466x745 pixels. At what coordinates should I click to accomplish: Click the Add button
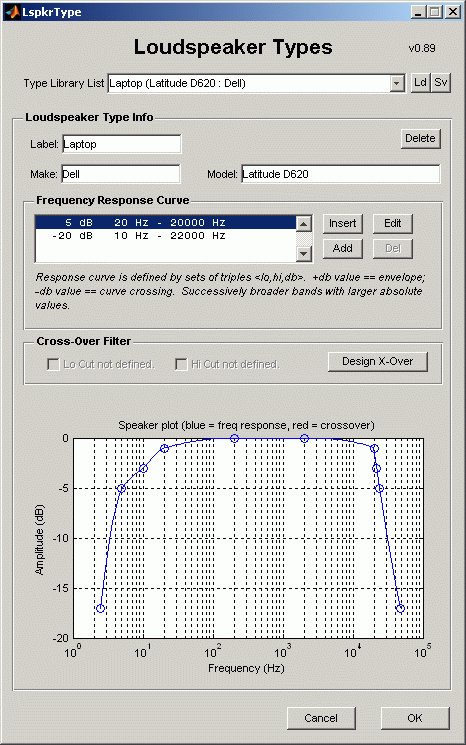pos(342,248)
